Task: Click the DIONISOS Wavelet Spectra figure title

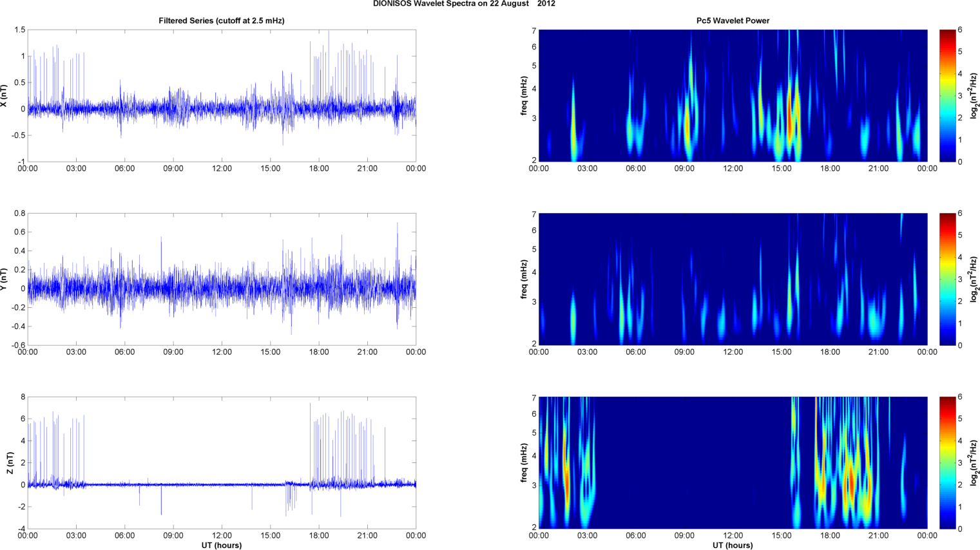Action: (x=464, y=4)
